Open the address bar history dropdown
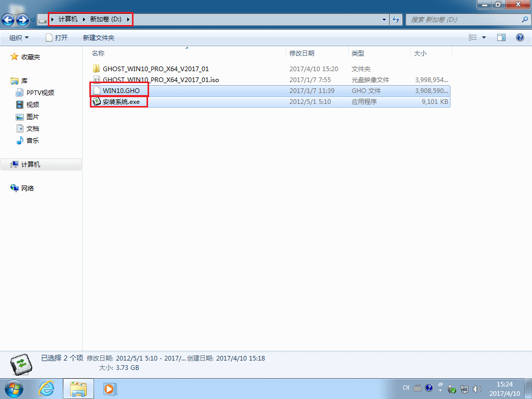 pyautogui.click(x=384, y=20)
